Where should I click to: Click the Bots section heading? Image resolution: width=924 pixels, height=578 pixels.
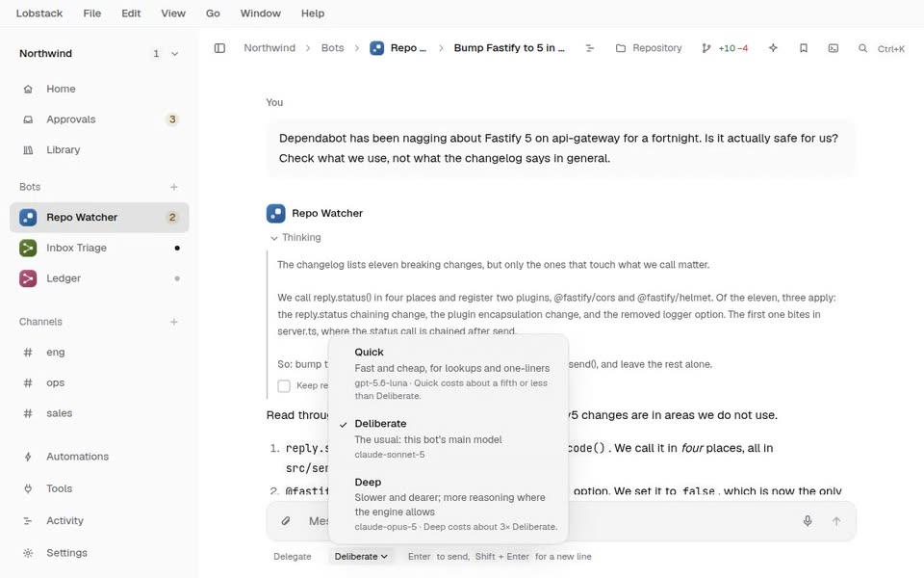tap(30, 187)
